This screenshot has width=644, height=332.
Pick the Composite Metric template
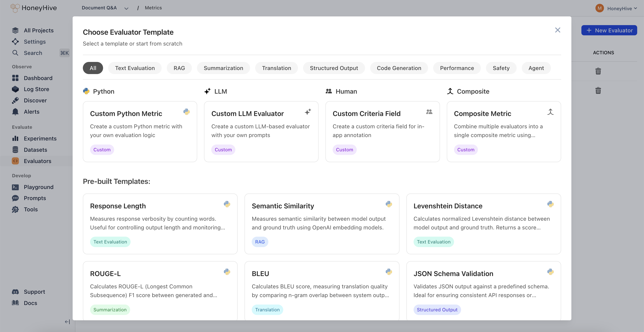pyautogui.click(x=503, y=131)
